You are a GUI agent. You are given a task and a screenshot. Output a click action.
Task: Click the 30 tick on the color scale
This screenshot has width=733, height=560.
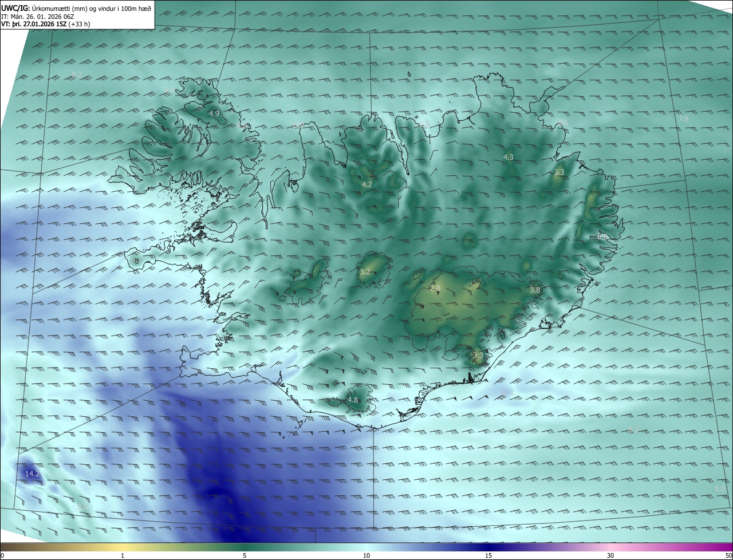click(610, 555)
